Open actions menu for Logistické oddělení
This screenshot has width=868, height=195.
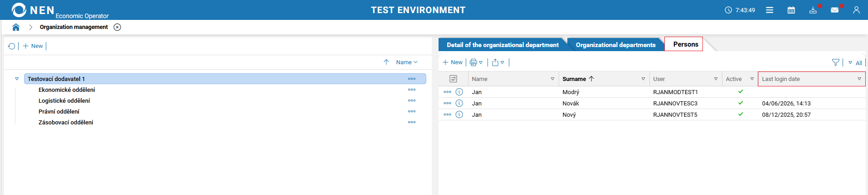point(412,100)
